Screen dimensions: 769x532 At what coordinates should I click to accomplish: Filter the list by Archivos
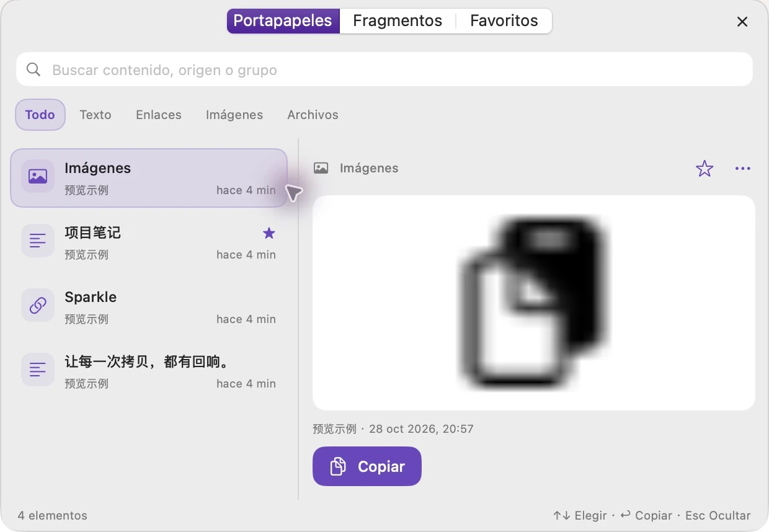[313, 115]
